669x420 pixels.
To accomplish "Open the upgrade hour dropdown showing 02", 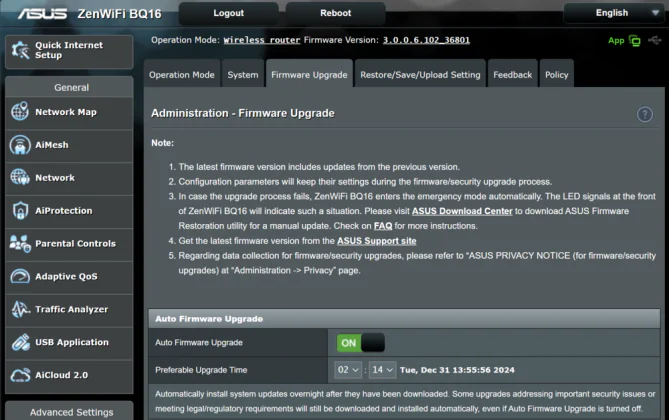I will pyautogui.click(x=348, y=370).
